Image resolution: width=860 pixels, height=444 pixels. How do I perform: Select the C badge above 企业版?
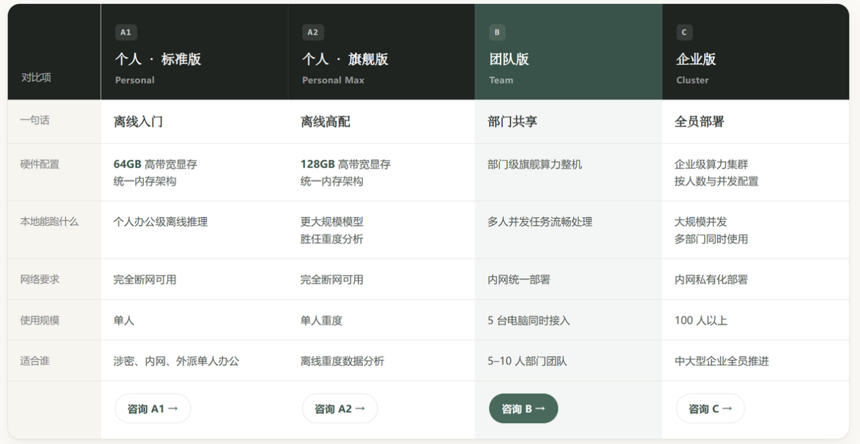pyautogui.click(x=684, y=32)
